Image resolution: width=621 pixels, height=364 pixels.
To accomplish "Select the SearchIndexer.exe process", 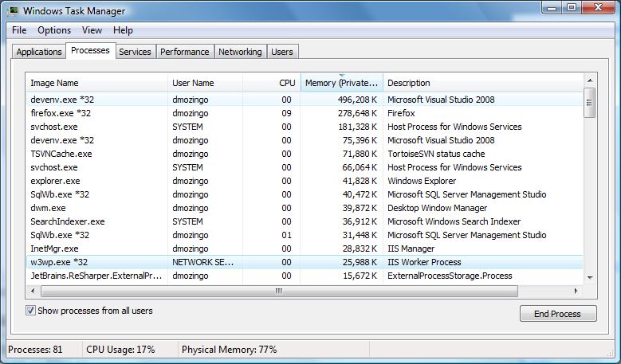I will (x=305, y=221).
